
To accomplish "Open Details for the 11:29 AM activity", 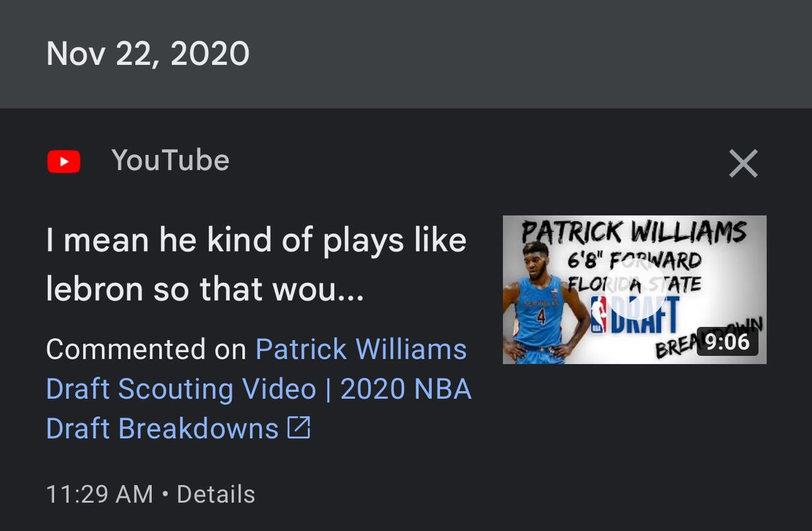I will click(x=216, y=494).
